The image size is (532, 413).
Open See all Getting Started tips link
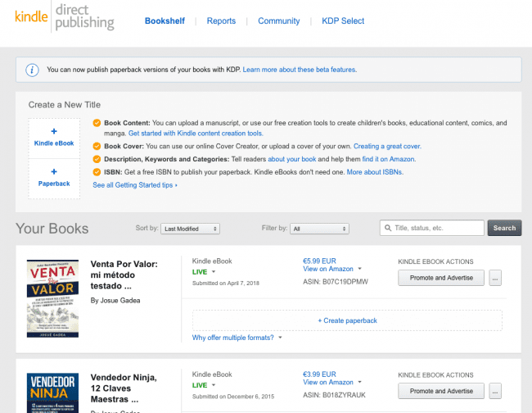pos(135,185)
